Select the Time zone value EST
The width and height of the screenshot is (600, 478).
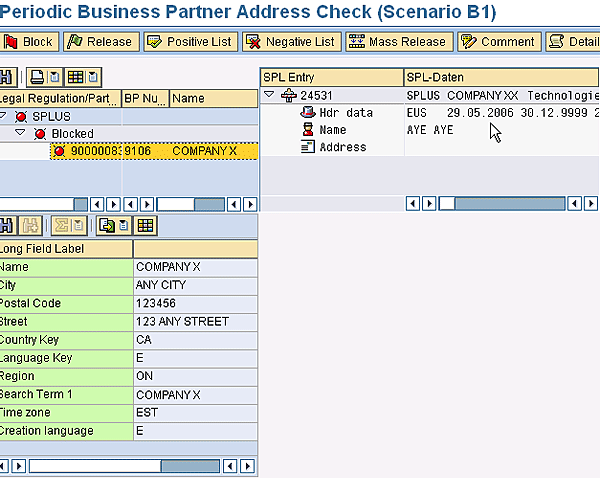click(196, 413)
